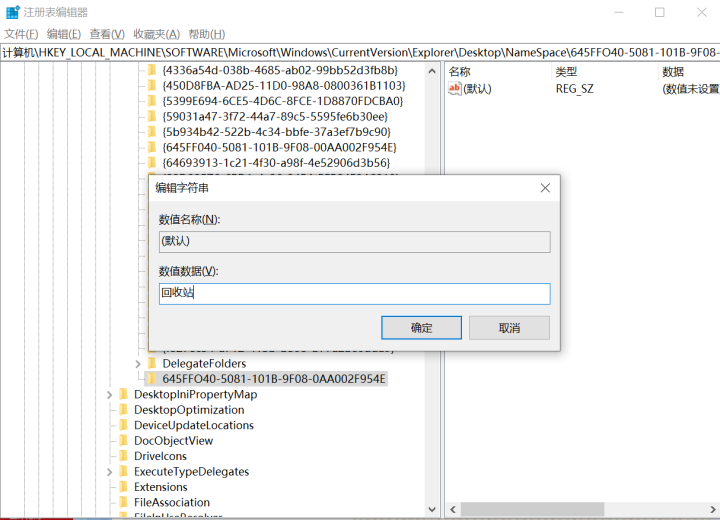Select key {5b934b42-522b-4c34-bbfe-37a3ef7b9c90}

pos(276,132)
